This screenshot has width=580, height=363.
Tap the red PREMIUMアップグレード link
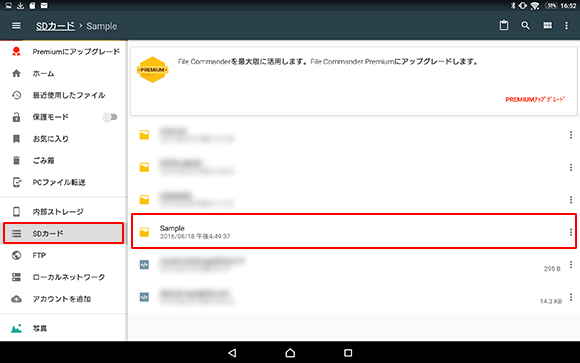pyautogui.click(x=535, y=100)
